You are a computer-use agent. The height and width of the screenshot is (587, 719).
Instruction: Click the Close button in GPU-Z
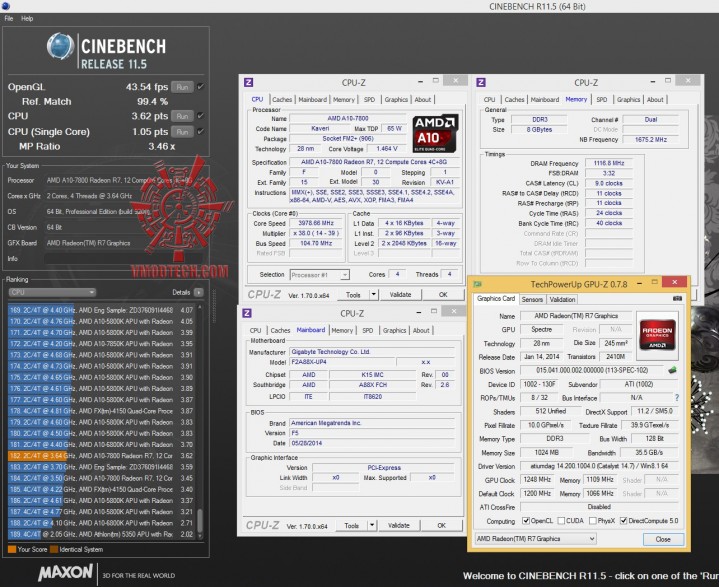pos(663,539)
